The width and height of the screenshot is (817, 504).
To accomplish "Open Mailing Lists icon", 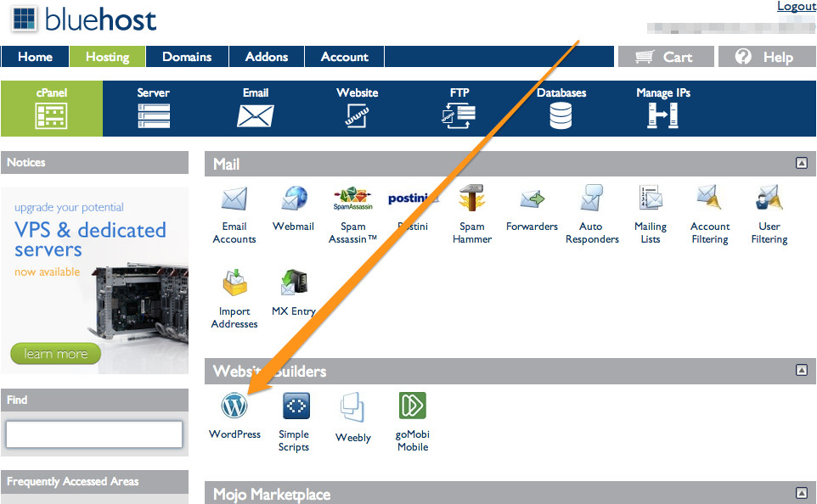I will pyautogui.click(x=651, y=199).
